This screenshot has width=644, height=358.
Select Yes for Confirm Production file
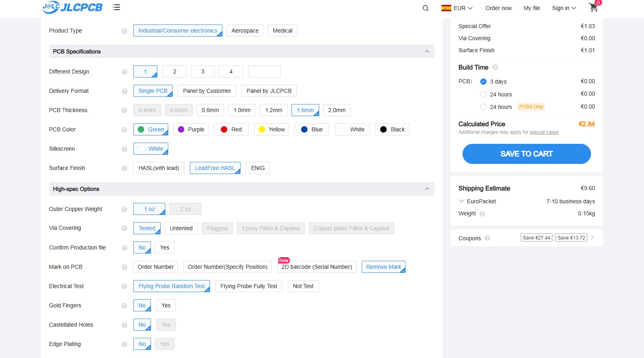(165, 248)
